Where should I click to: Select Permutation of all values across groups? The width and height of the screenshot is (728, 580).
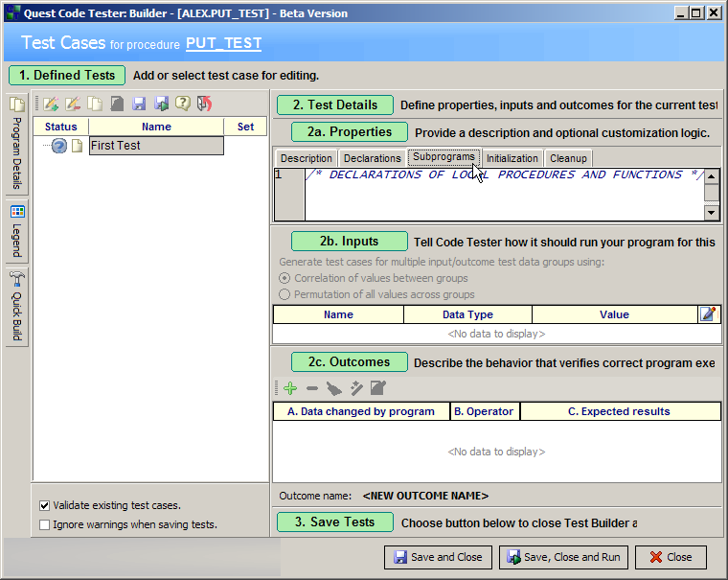[x=284, y=294]
